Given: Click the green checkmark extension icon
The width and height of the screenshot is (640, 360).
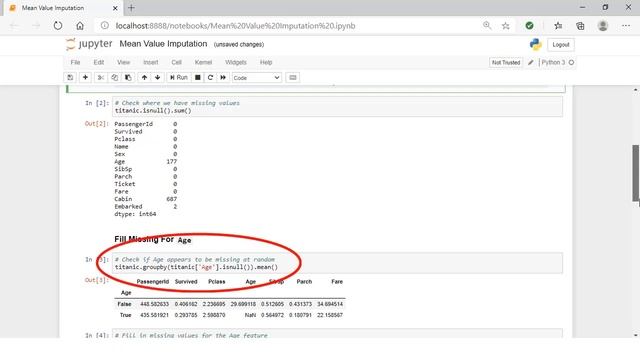Looking at the screenshot, I should pyautogui.click(x=529, y=26).
